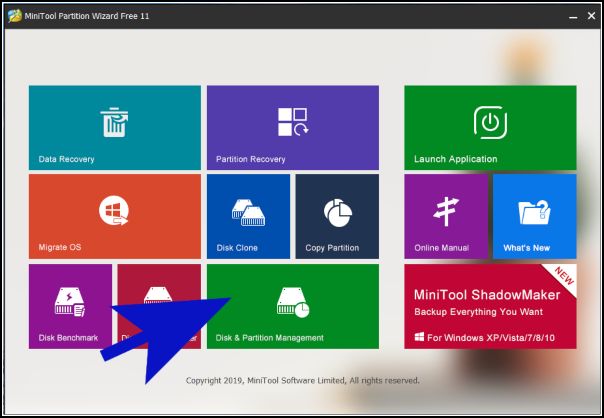
Task: Click the Migrate OS label
Action: pyautogui.click(x=60, y=247)
